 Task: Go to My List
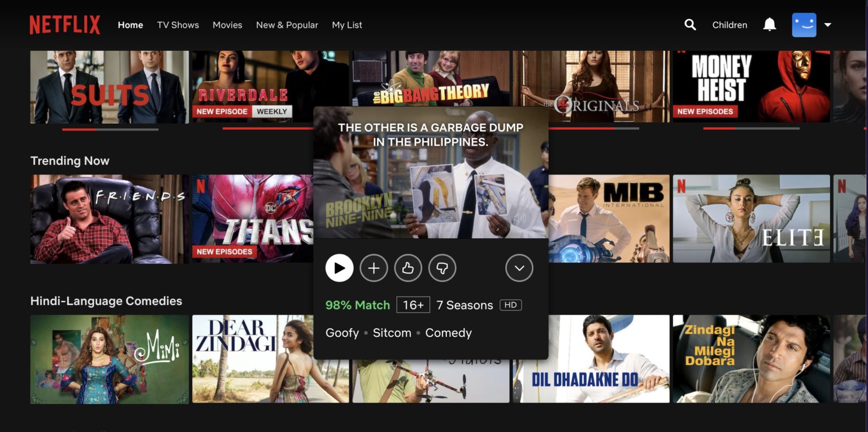pyautogui.click(x=346, y=25)
